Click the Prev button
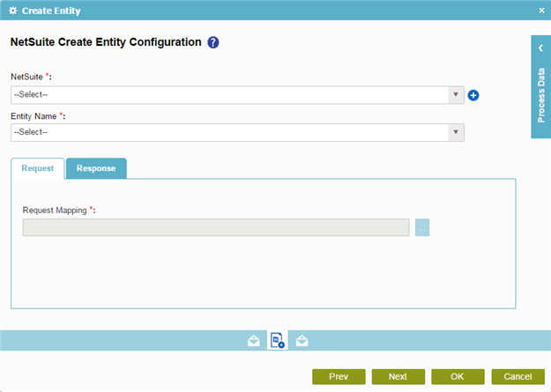Viewport: 551px width, 392px height. point(339,376)
